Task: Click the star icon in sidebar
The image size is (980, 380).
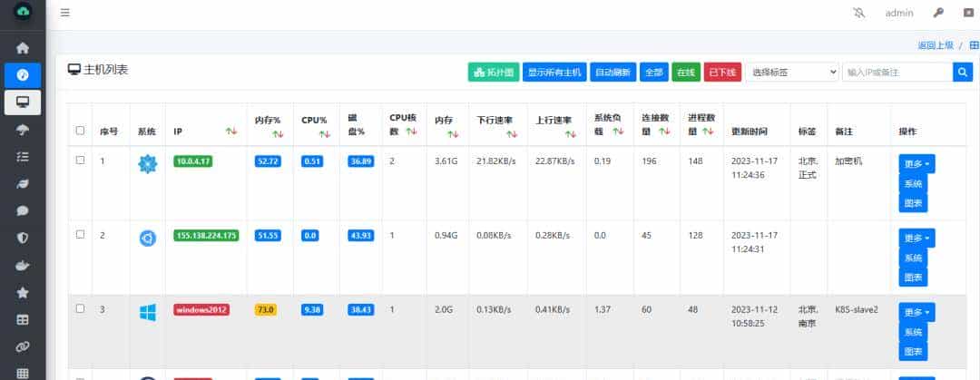Action: pyautogui.click(x=23, y=293)
